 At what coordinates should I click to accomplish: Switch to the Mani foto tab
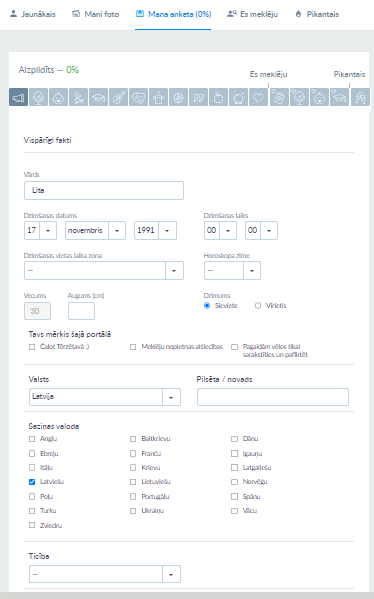(96, 14)
